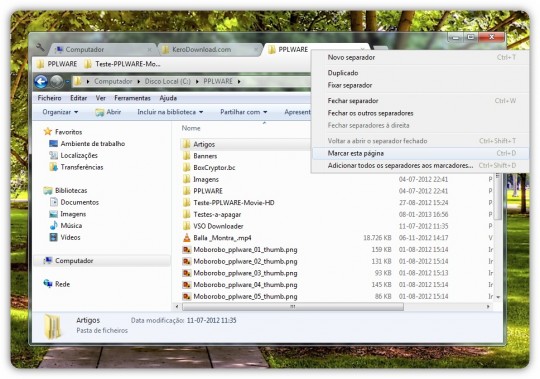The height and width of the screenshot is (379, 540).
Task: Select Teste-PPLWARE-Movie-HD folder
Action: (x=229, y=203)
